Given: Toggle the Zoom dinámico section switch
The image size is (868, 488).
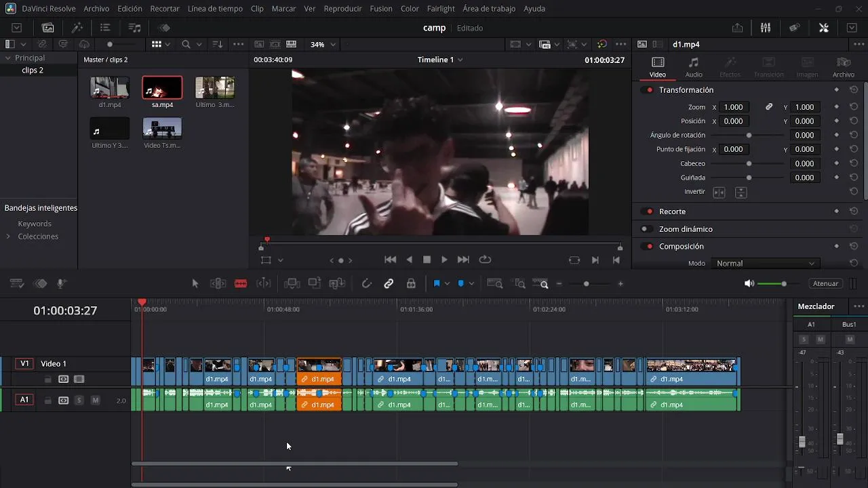Looking at the screenshot, I should 648,229.
